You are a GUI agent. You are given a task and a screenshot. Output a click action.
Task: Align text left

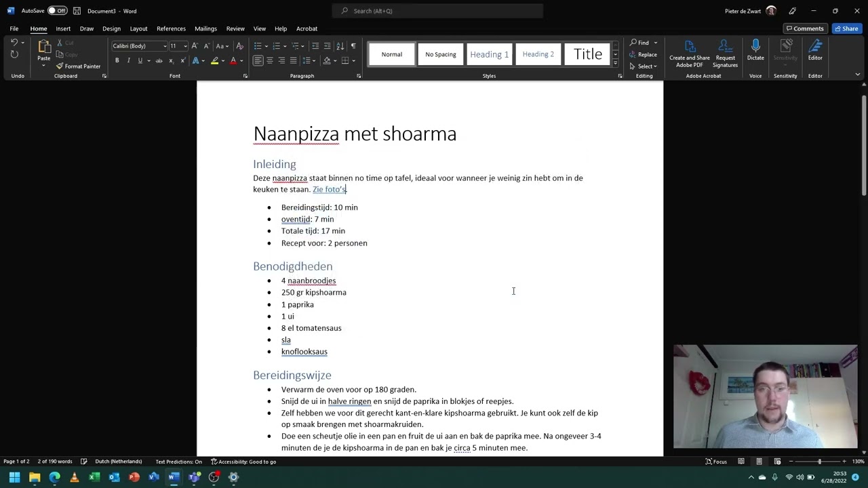(x=258, y=60)
